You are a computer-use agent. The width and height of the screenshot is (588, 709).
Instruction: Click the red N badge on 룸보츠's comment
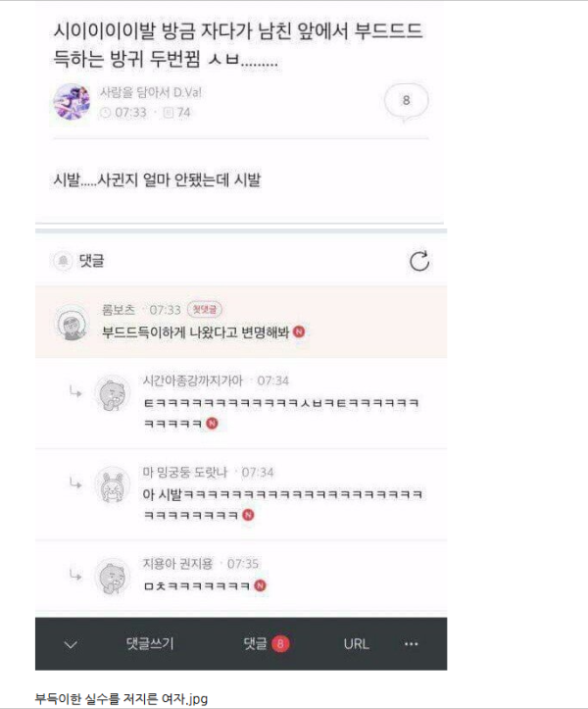[x=299, y=331]
